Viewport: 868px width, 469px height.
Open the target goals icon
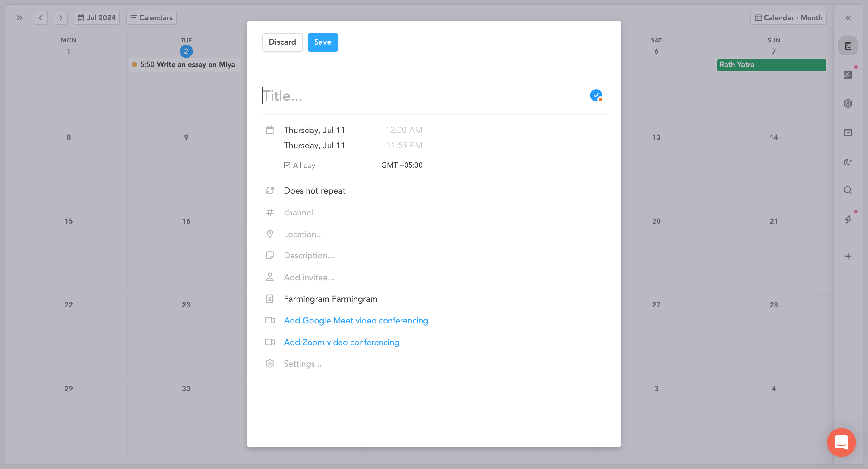pos(848,104)
